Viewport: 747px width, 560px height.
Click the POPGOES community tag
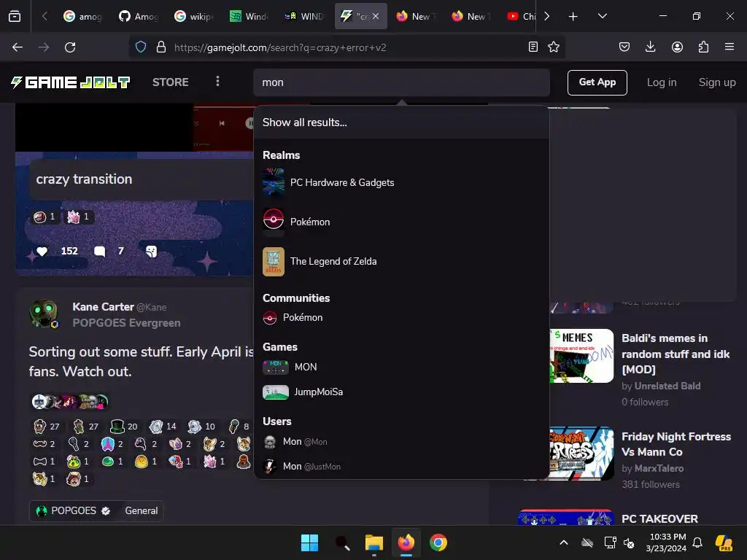[74, 511]
